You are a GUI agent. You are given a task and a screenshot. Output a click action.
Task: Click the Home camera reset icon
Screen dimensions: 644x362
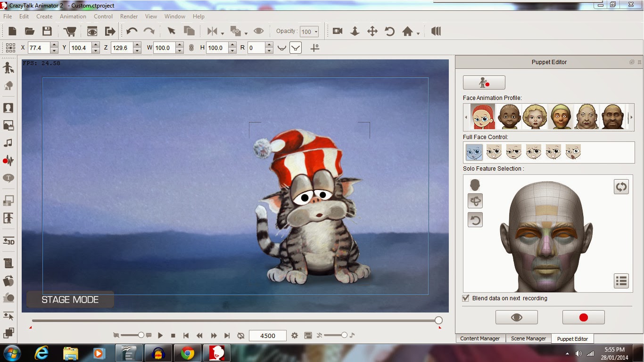coord(408,31)
